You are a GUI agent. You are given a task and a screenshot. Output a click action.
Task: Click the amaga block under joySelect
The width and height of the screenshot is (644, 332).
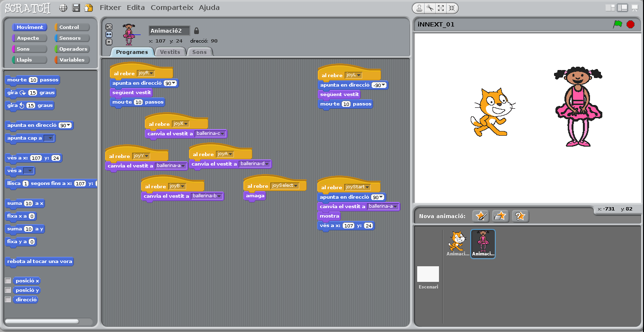tap(255, 196)
